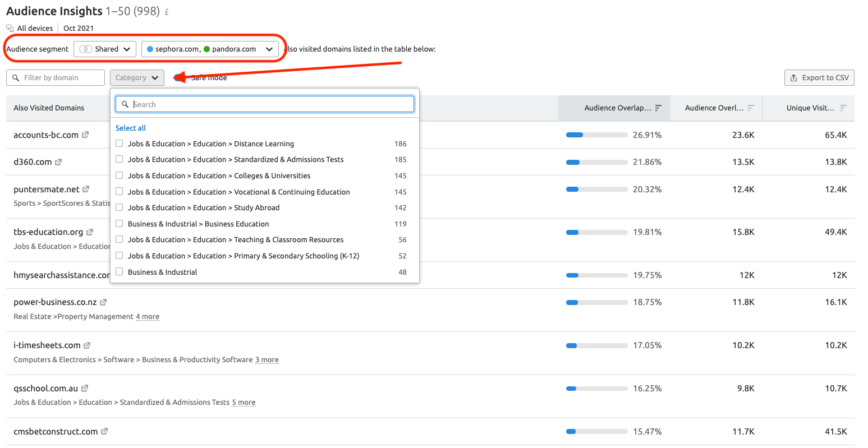Open qsschool.com.au domain link

pos(46,389)
